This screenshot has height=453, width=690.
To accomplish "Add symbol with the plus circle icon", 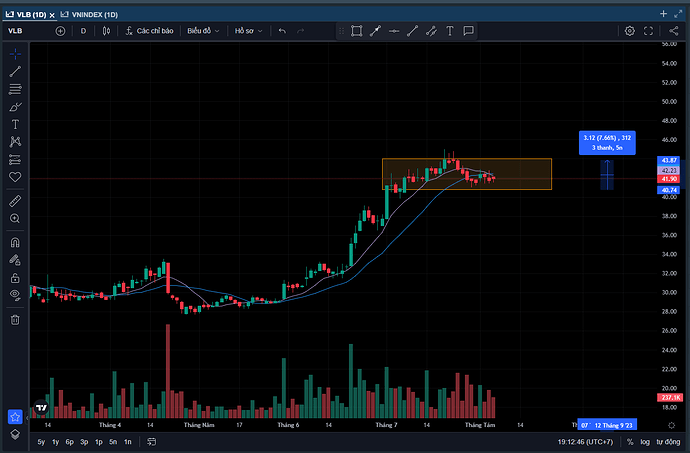I will pyautogui.click(x=60, y=31).
